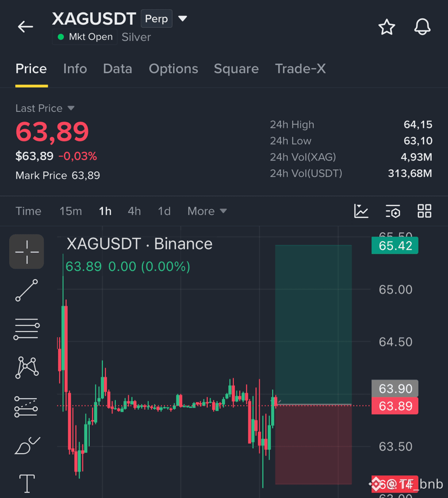Image resolution: width=448 pixels, height=498 pixels.
Task: Tap the Perp contract badge
Action: (156, 19)
